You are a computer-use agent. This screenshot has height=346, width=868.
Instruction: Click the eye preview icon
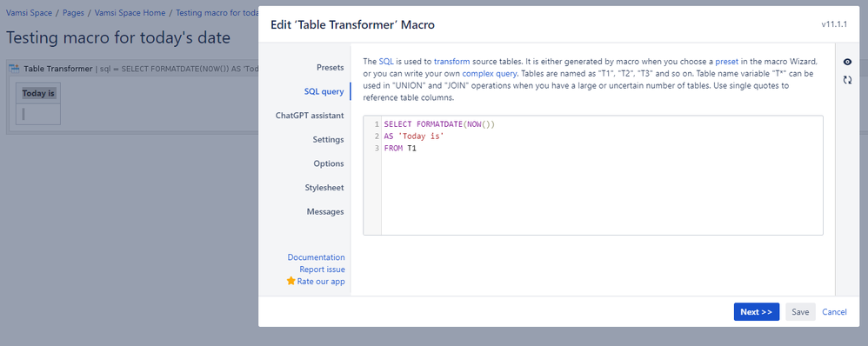click(x=847, y=62)
